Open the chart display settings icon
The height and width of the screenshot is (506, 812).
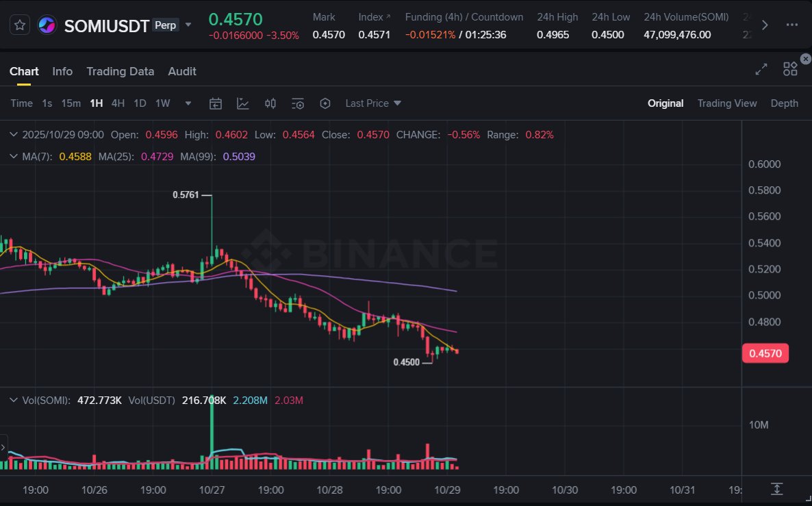click(298, 103)
